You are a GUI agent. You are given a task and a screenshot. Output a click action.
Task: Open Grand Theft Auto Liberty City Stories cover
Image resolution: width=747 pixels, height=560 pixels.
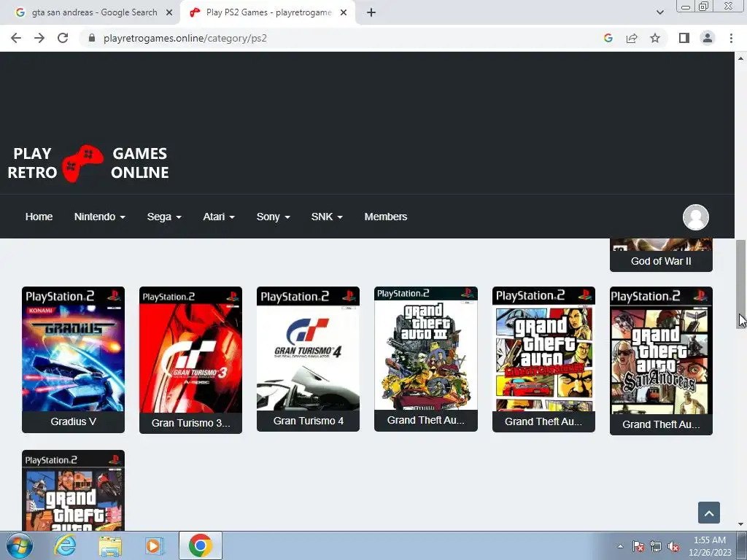(x=543, y=349)
